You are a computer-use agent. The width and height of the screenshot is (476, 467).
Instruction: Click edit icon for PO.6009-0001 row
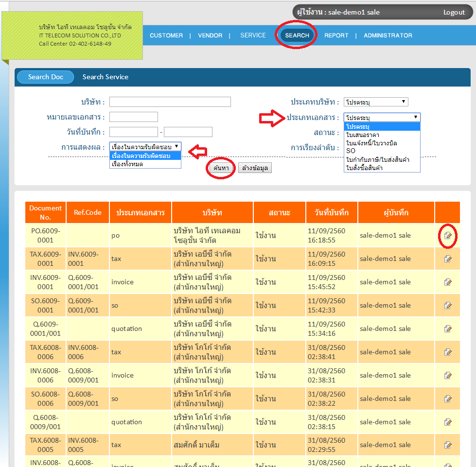448,235
